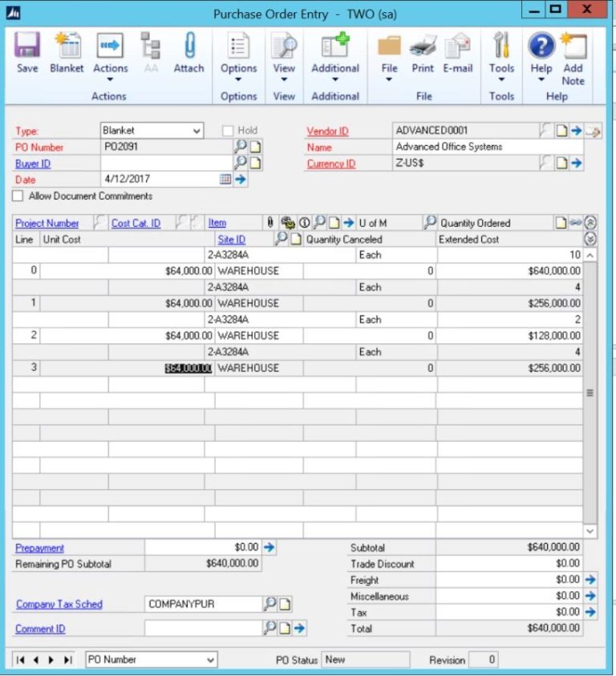Click the U of M lookup magnifier

[x=430, y=222]
